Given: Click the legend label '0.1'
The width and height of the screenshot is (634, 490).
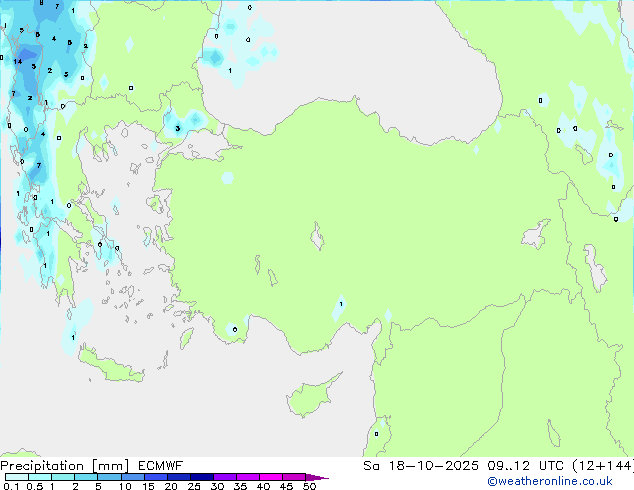Looking at the screenshot, I should tap(11, 486).
